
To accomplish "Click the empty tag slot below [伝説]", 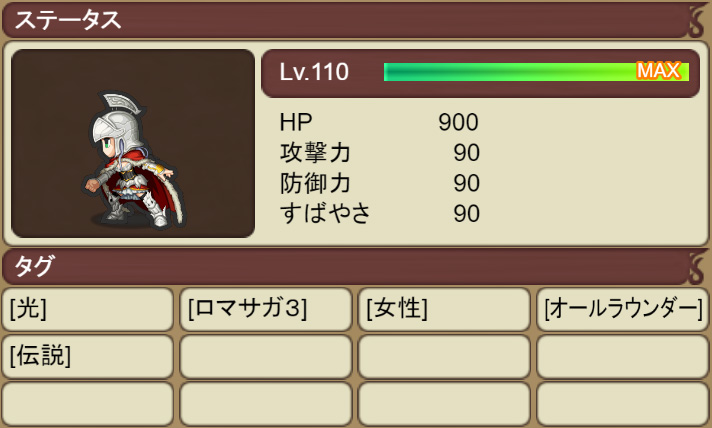I will [x=88, y=403].
